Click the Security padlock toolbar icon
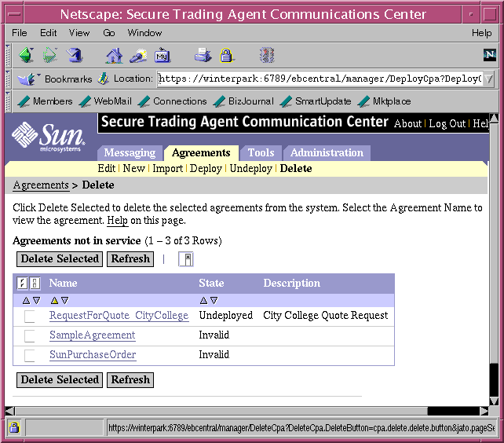504x443 pixels. point(227,55)
